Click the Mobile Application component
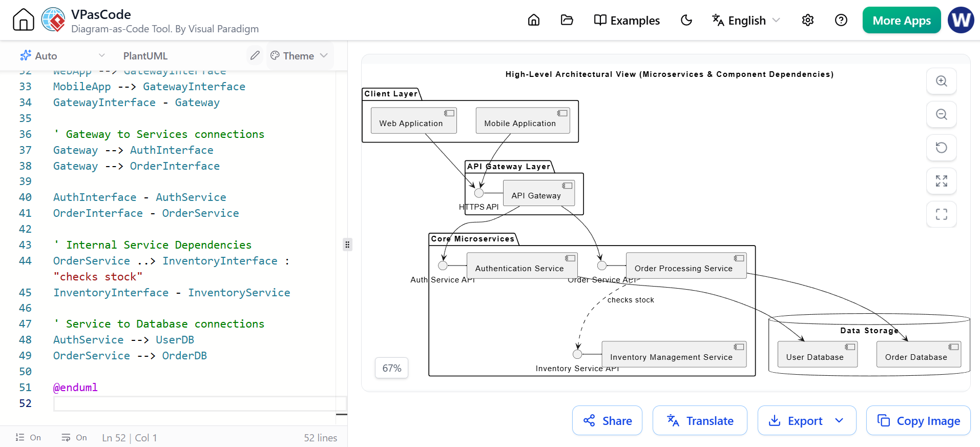 523,120
